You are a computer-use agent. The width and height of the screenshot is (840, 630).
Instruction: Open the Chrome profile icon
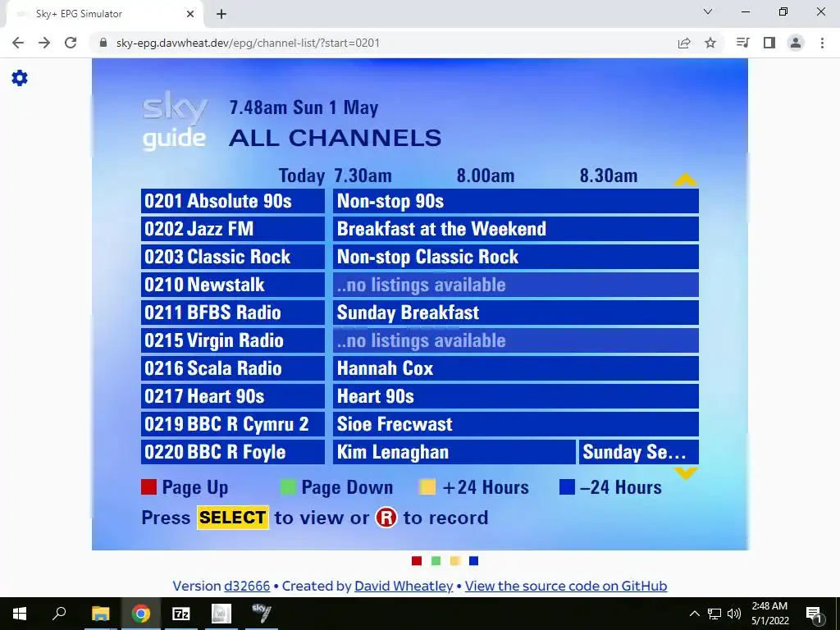(796, 43)
